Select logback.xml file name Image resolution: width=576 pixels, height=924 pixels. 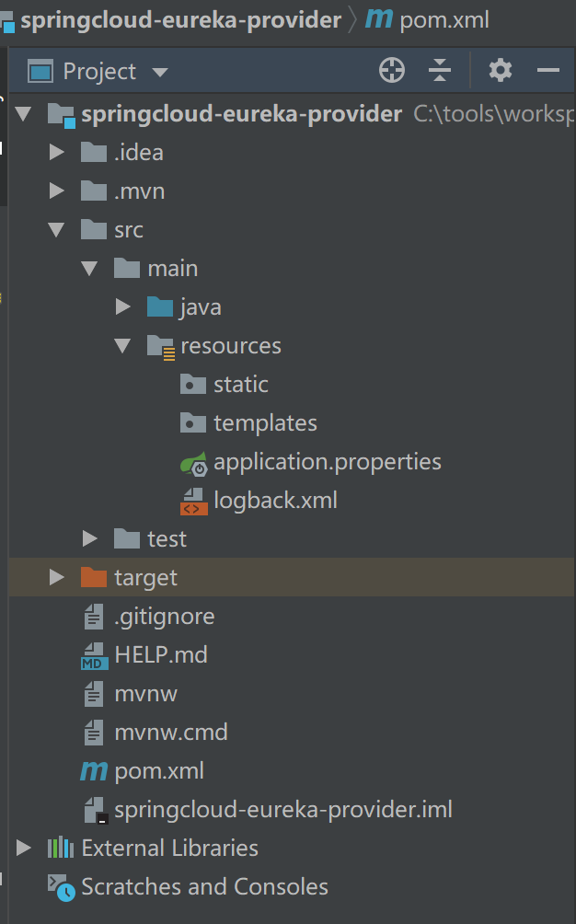[x=276, y=501]
